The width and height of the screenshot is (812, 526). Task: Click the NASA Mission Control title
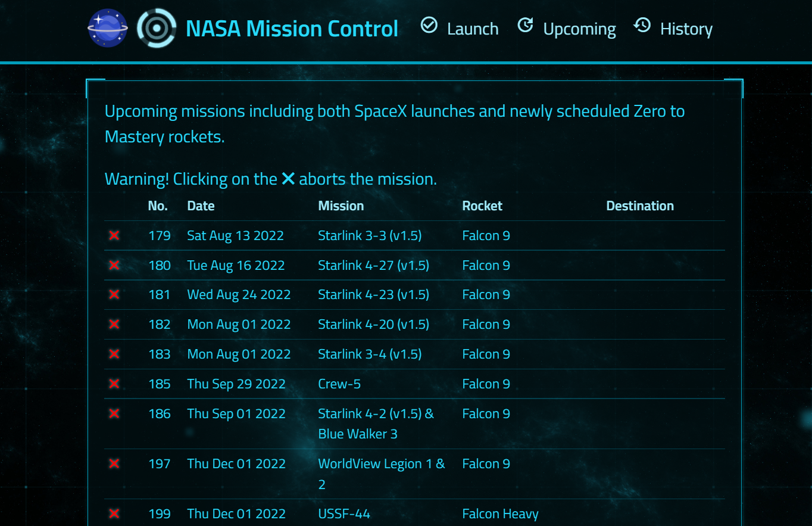click(292, 28)
